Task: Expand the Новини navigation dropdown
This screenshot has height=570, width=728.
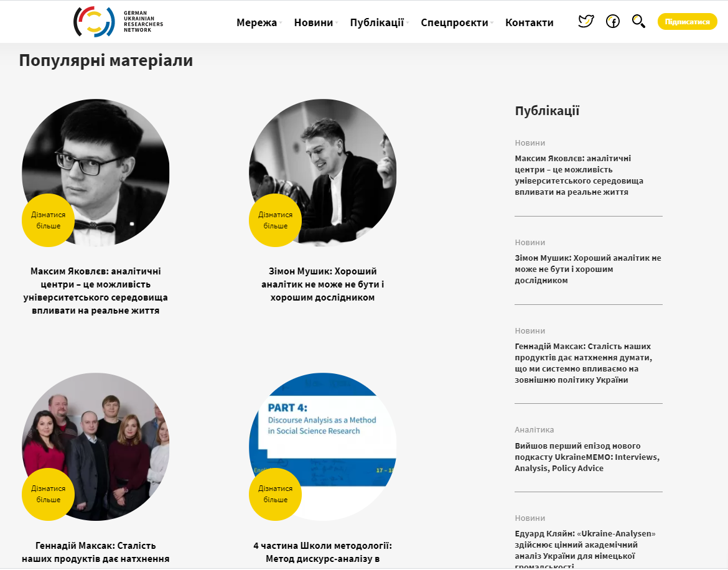Action: click(315, 22)
